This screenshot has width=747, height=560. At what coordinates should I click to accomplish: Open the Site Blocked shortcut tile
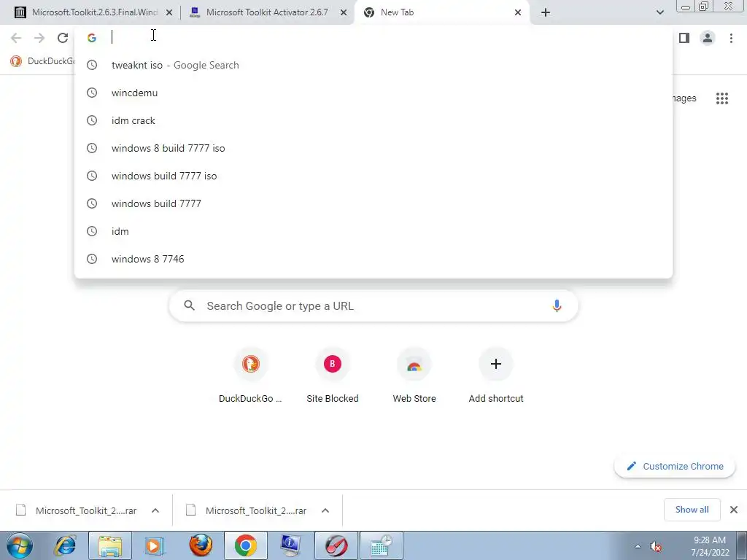coord(333,376)
